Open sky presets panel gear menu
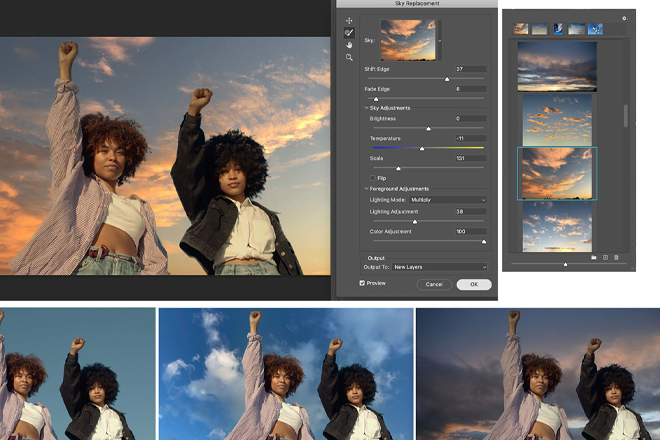The height and width of the screenshot is (440, 660). [x=624, y=17]
